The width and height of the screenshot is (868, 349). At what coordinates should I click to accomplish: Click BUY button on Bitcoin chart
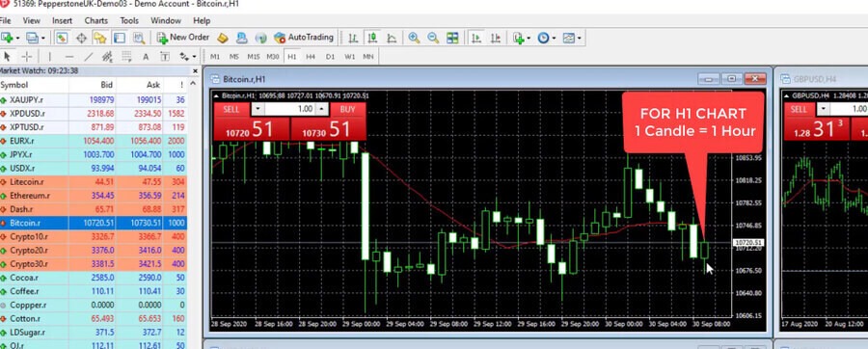click(x=347, y=109)
